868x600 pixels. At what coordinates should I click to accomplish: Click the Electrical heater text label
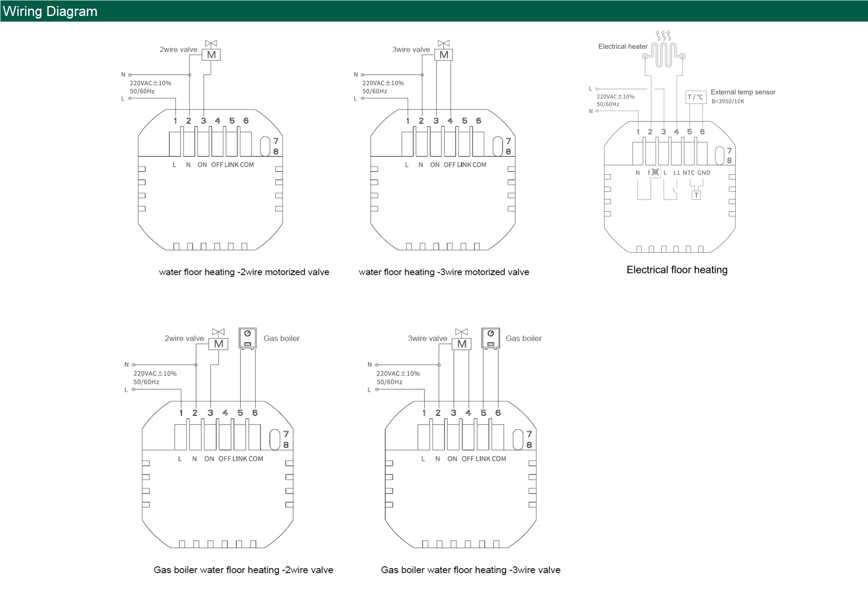pyautogui.click(x=622, y=47)
